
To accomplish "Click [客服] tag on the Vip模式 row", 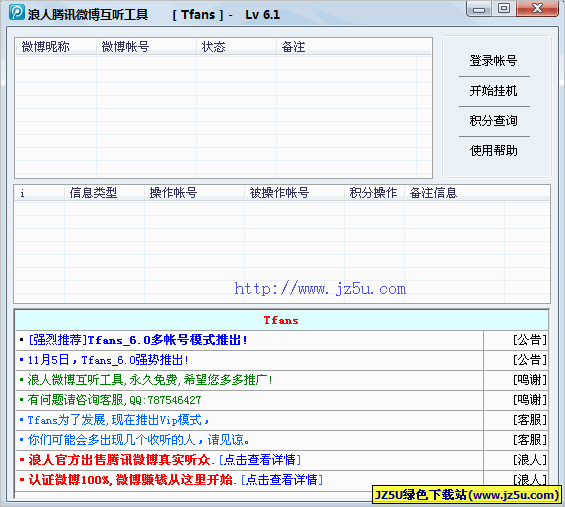I will [530, 420].
